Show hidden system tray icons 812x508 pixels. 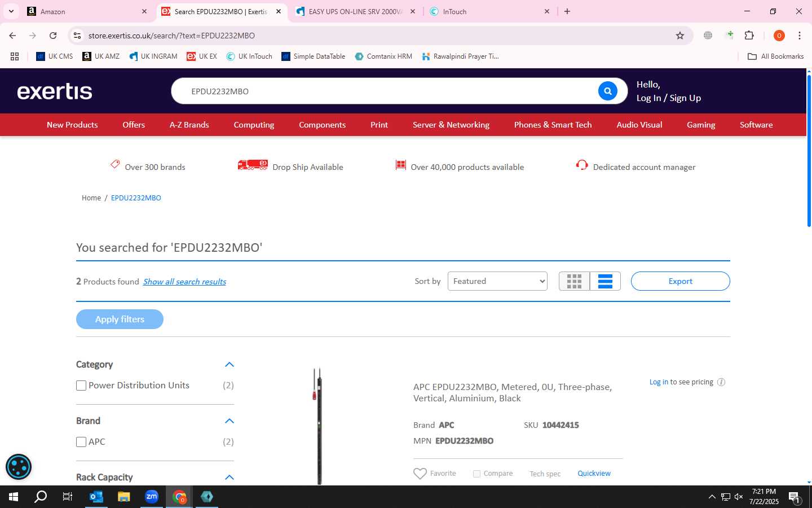[x=712, y=497]
